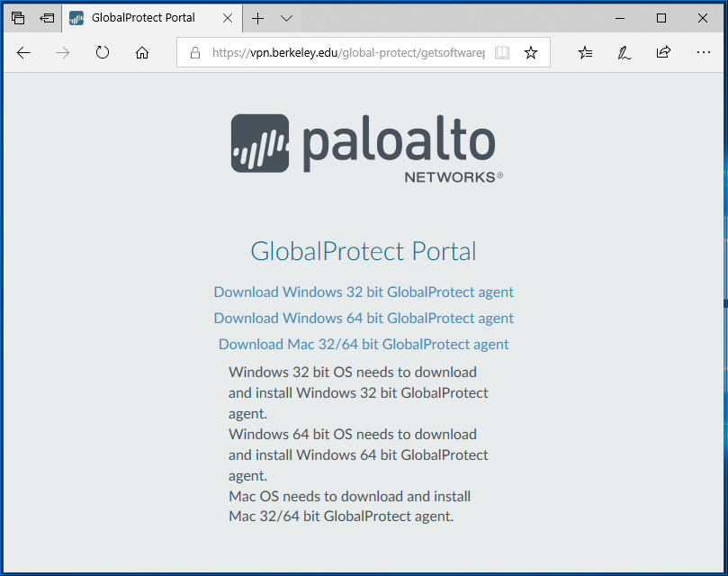This screenshot has height=576, width=728.
Task: Click the GlobalProtect Portal heading
Action: 364,251
